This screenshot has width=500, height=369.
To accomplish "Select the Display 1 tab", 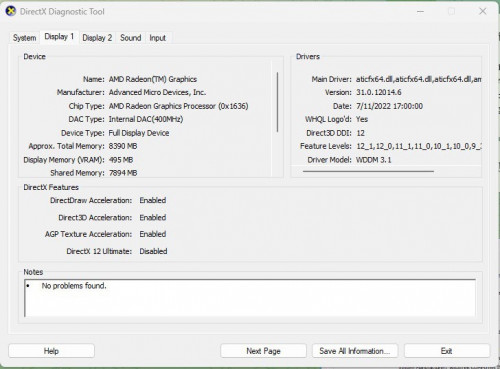I will (59, 37).
